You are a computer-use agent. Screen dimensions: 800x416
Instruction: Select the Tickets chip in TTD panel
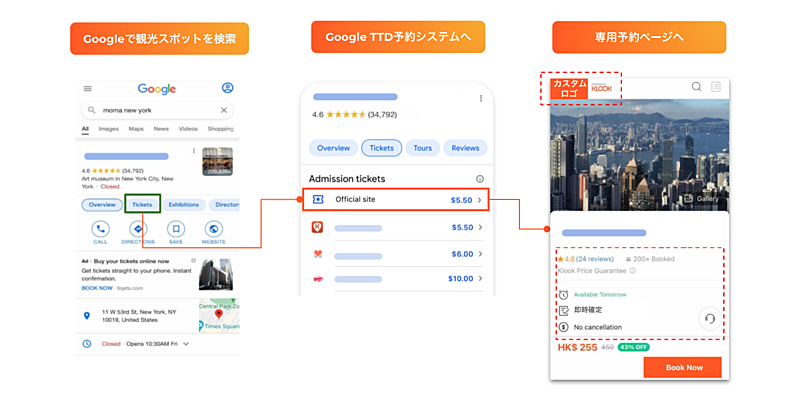[382, 148]
